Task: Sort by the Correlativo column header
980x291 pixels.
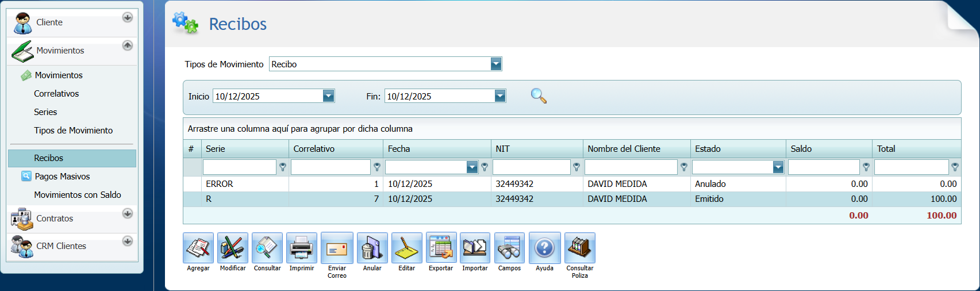Action: [x=336, y=148]
